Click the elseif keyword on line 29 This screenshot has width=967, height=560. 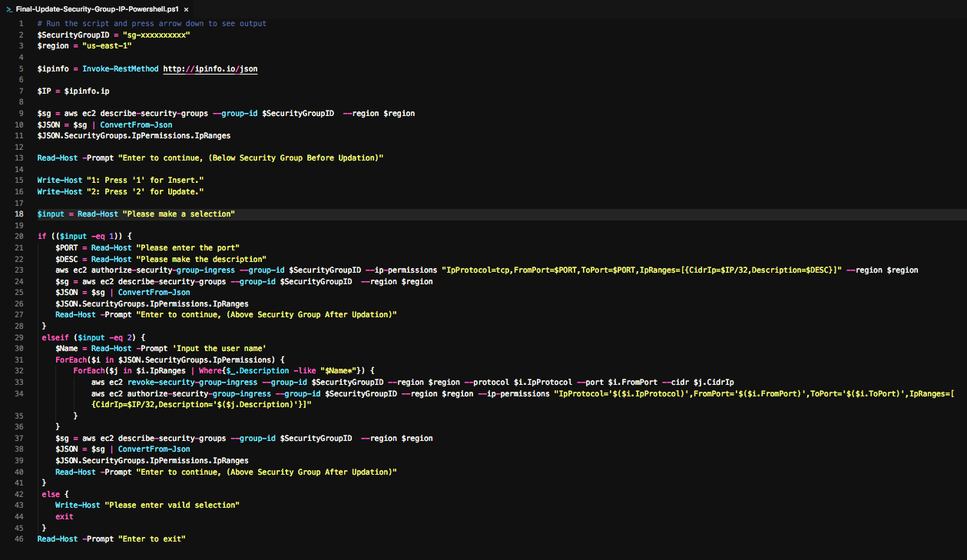55,337
